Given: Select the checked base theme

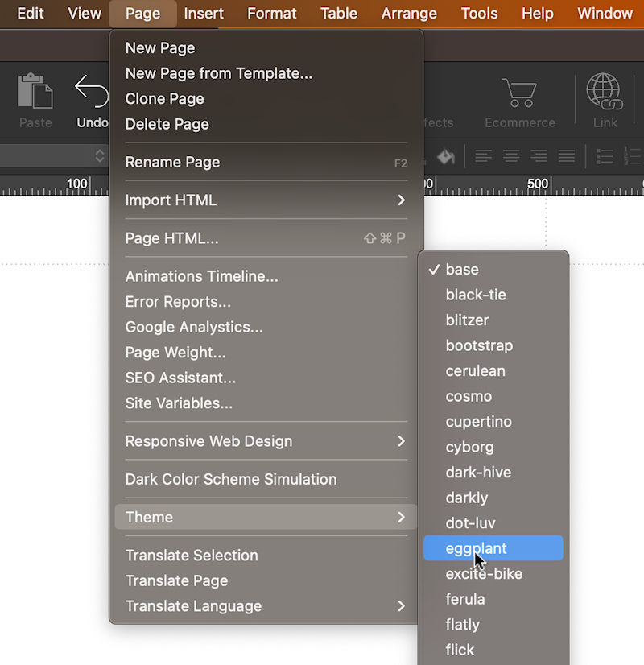Looking at the screenshot, I should tap(462, 270).
